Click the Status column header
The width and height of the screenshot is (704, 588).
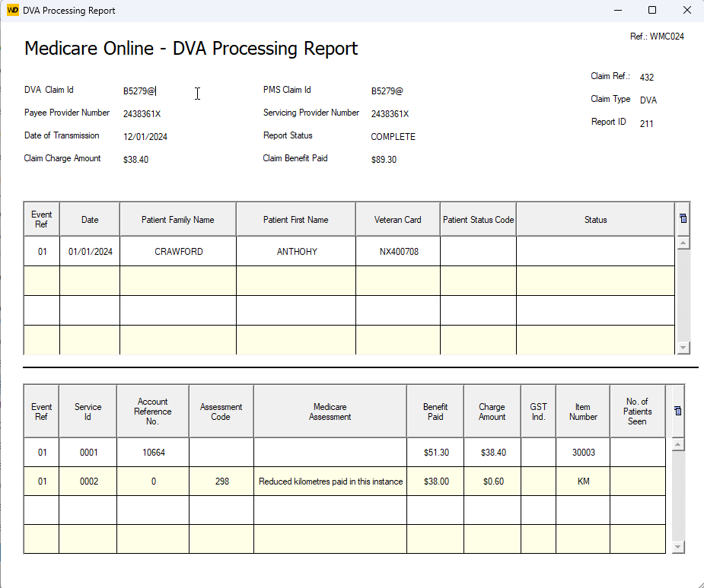point(595,219)
